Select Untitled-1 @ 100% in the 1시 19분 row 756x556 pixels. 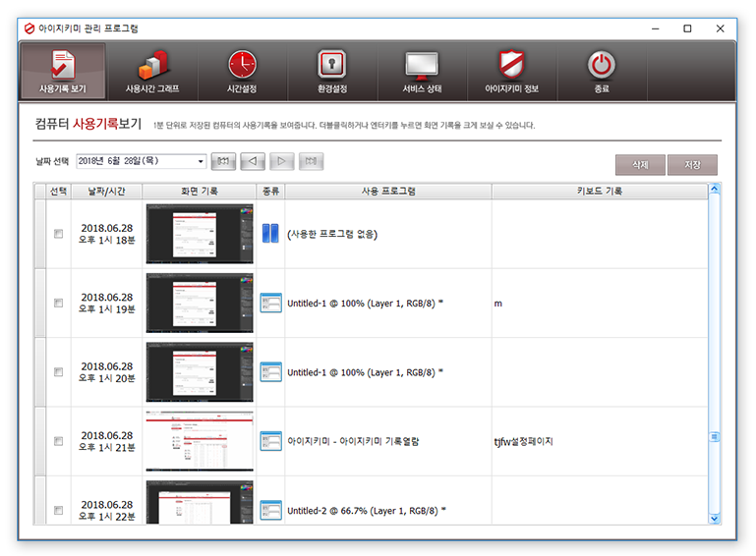pyautogui.click(x=366, y=304)
